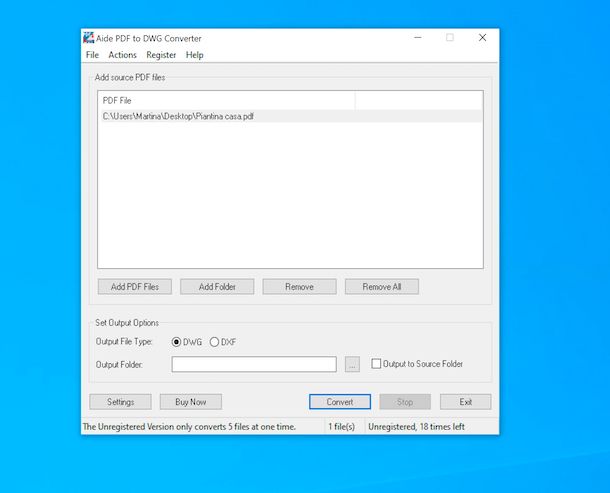The height and width of the screenshot is (493, 610).
Task: Click the Remove All button
Action: (x=382, y=287)
